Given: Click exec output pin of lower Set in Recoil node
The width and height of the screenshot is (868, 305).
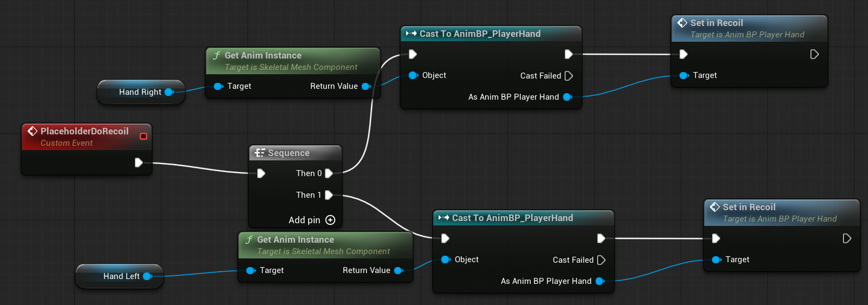Looking at the screenshot, I should click(847, 238).
